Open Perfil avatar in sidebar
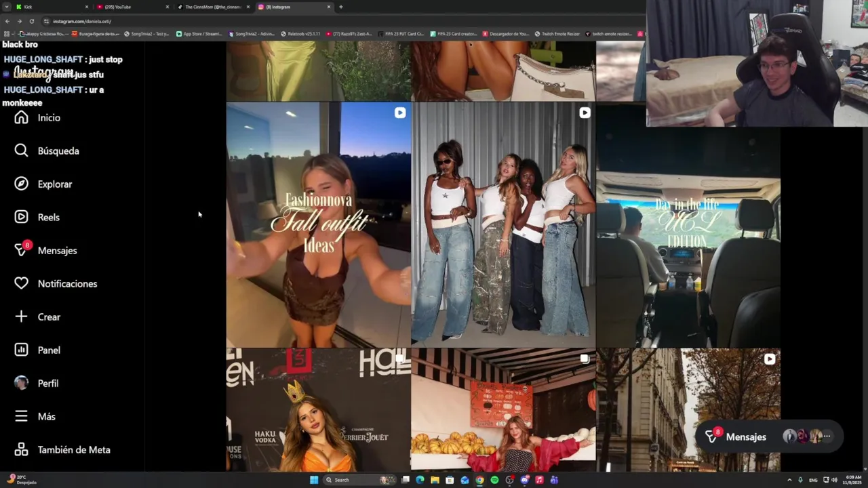This screenshot has height=488, width=868. coord(21,383)
